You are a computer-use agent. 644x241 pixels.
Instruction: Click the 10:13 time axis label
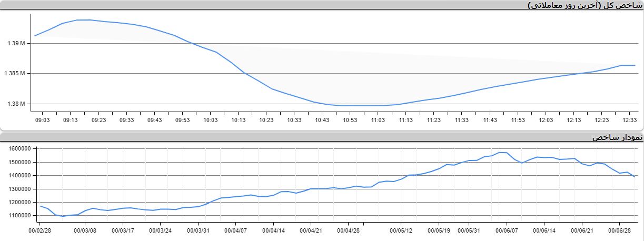238,120
